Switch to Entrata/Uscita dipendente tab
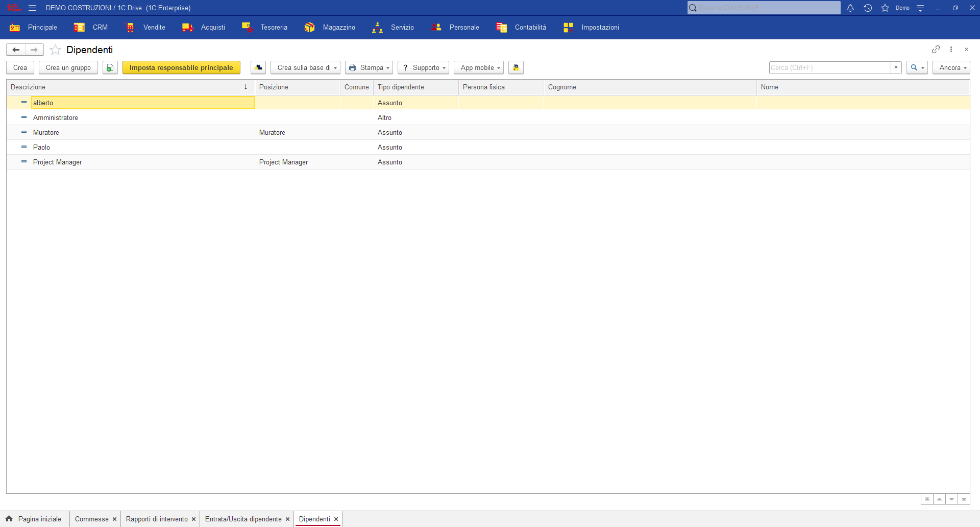This screenshot has height=527, width=980. (x=243, y=519)
